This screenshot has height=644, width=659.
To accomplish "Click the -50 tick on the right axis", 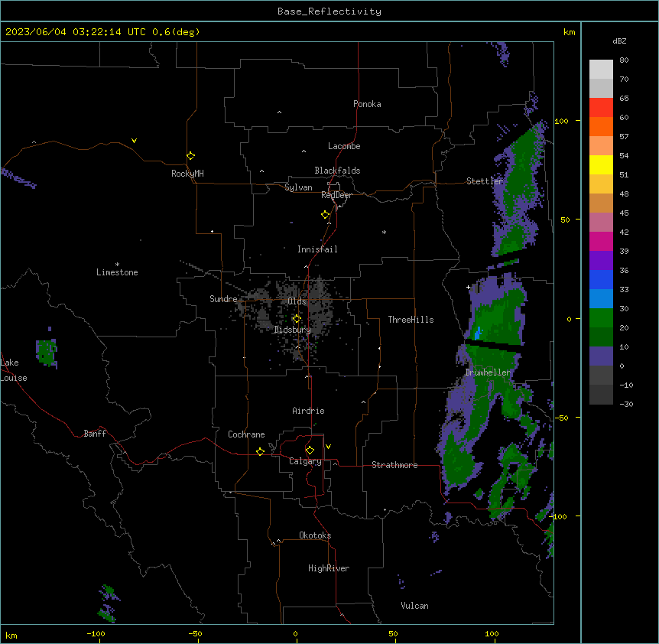I will pos(561,418).
